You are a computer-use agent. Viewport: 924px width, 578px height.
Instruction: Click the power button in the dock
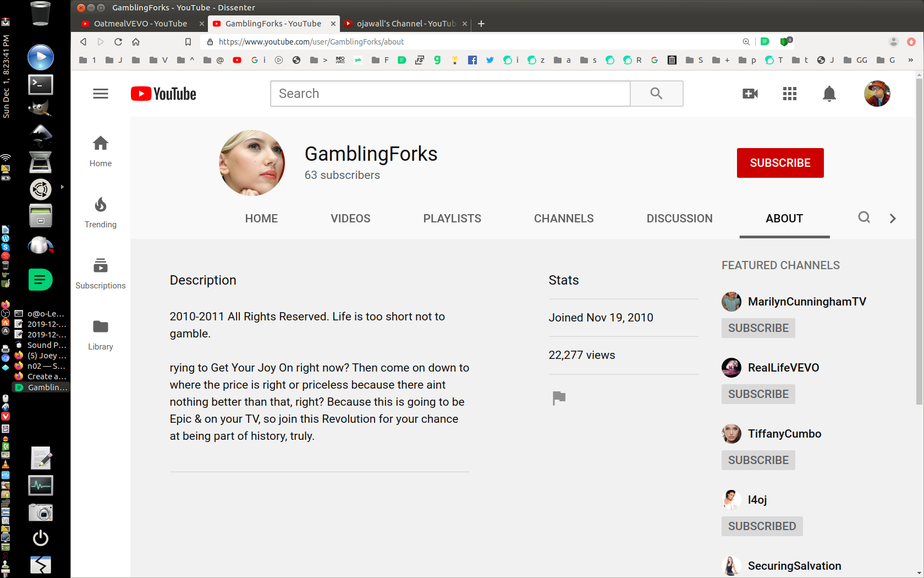coord(41,538)
